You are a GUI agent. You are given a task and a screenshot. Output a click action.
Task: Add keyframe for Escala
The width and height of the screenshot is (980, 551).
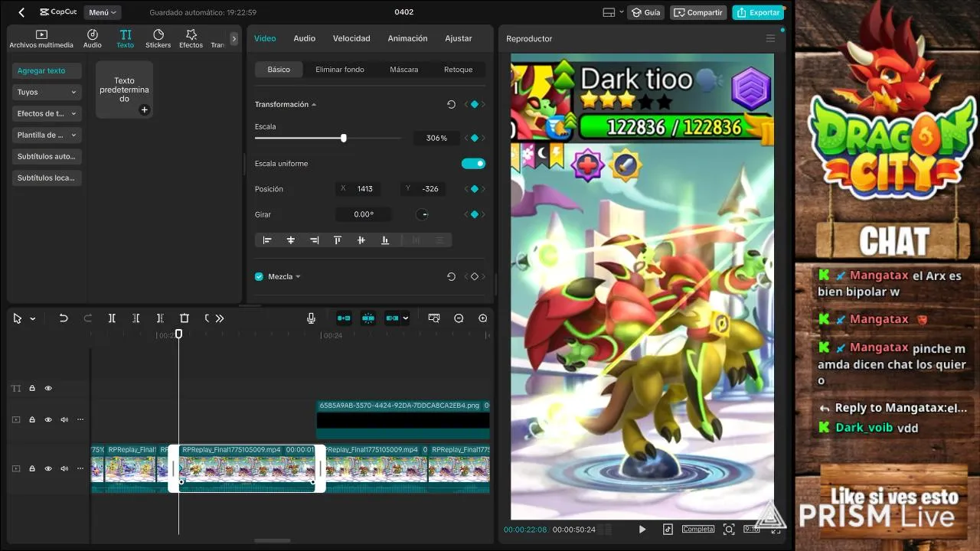475,138
